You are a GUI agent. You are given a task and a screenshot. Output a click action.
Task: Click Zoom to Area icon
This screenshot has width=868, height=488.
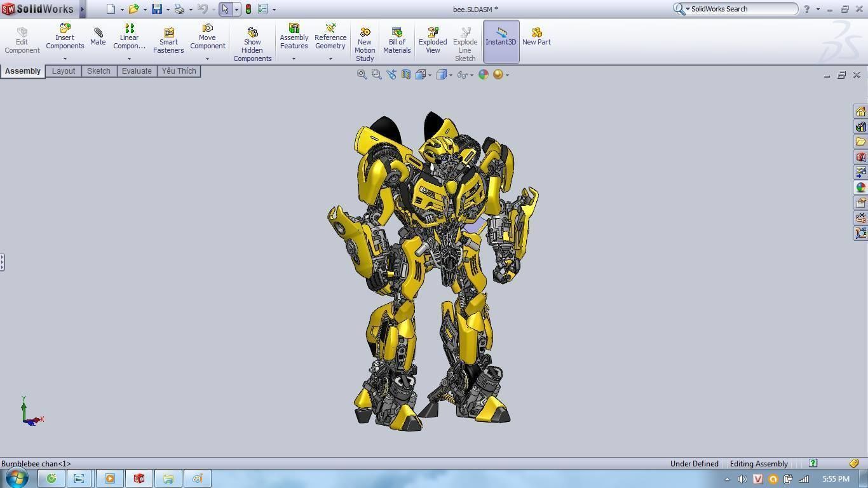376,74
